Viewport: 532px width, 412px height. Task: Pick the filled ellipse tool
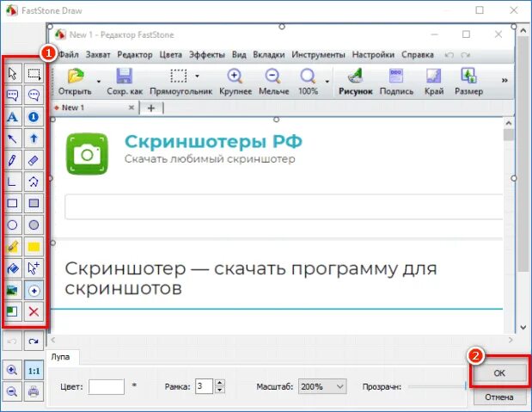(34, 225)
